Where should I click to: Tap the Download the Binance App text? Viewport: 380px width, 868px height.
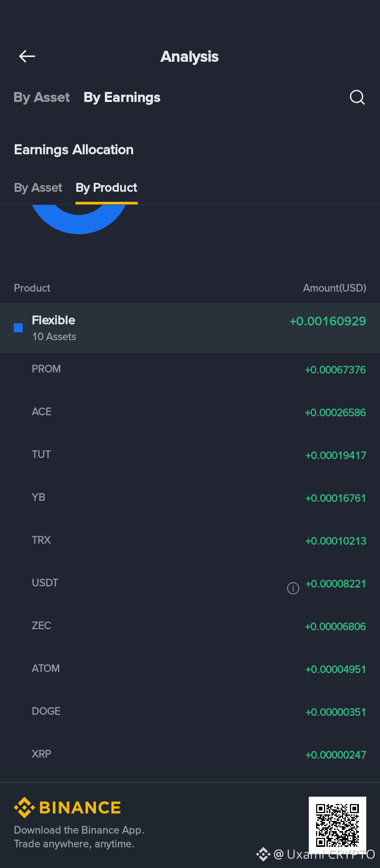pos(79,830)
